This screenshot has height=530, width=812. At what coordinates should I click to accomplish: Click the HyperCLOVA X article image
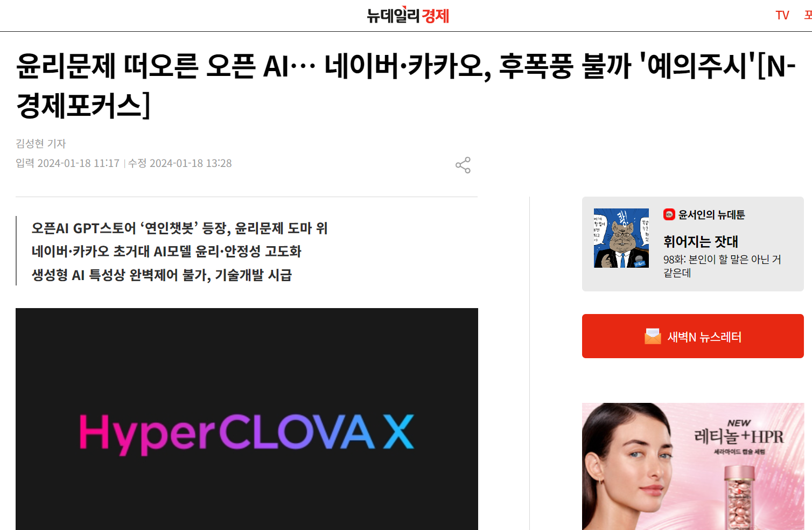coord(247,419)
